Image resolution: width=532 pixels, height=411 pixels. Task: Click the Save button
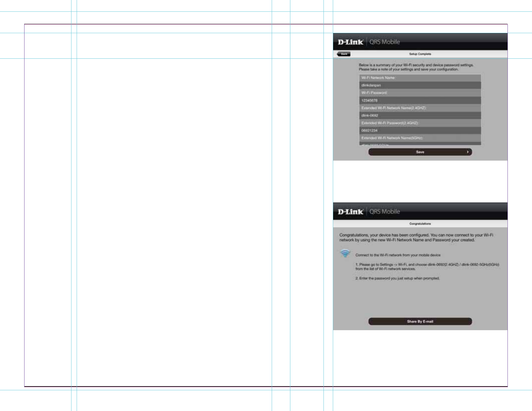(x=420, y=152)
